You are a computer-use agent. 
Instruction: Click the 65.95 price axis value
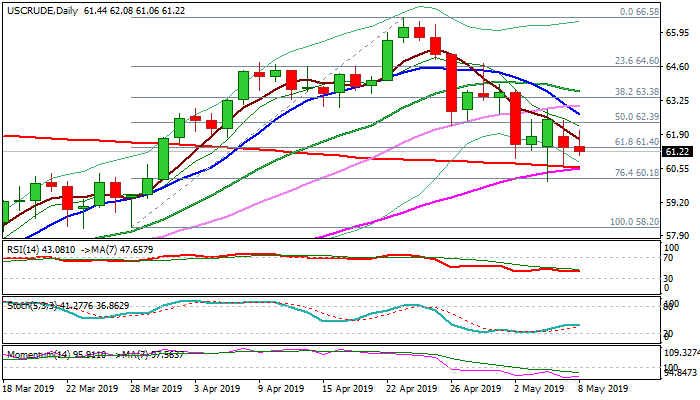pyautogui.click(x=680, y=32)
